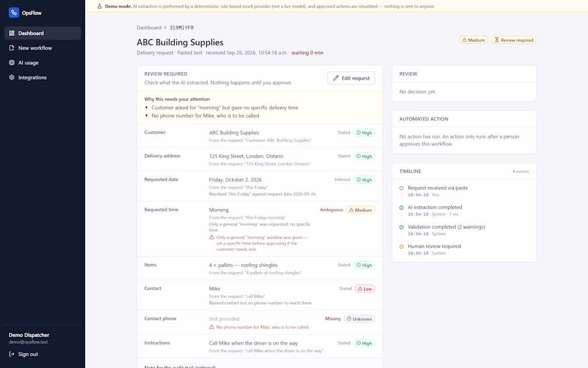
Task: Click the workflow ID 319M1YFR
Action: click(x=182, y=28)
